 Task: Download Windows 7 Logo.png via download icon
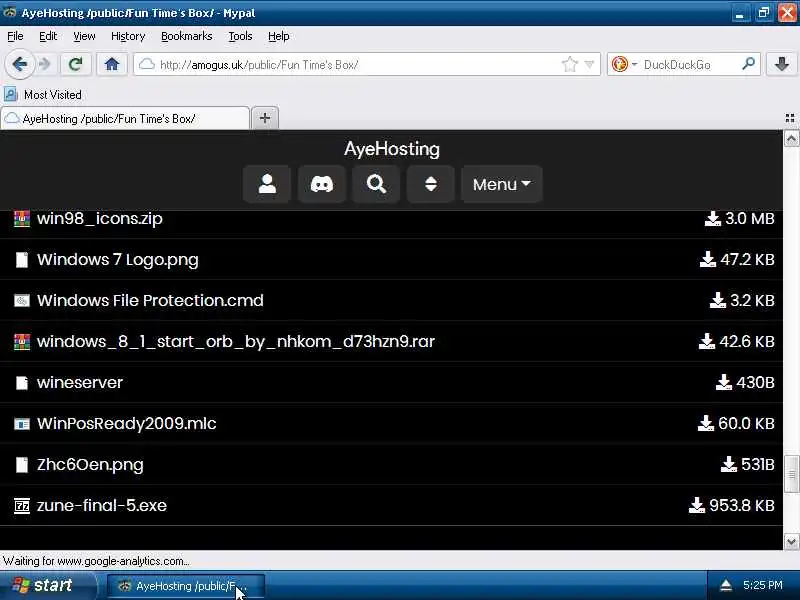pos(707,259)
